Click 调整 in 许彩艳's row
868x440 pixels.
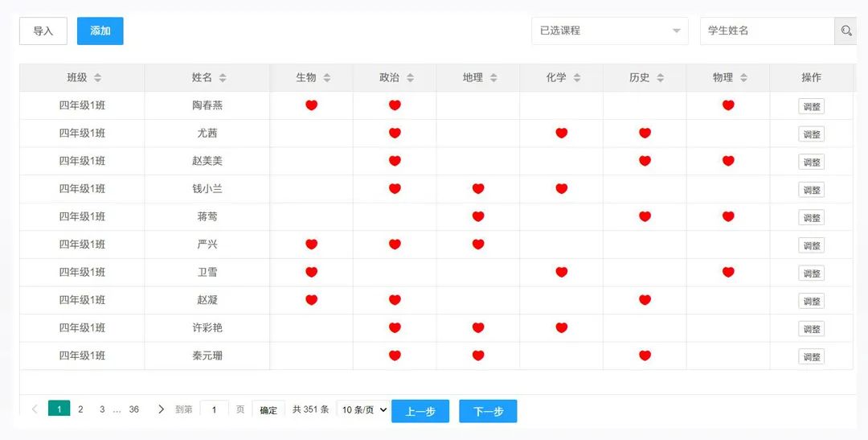click(x=812, y=329)
